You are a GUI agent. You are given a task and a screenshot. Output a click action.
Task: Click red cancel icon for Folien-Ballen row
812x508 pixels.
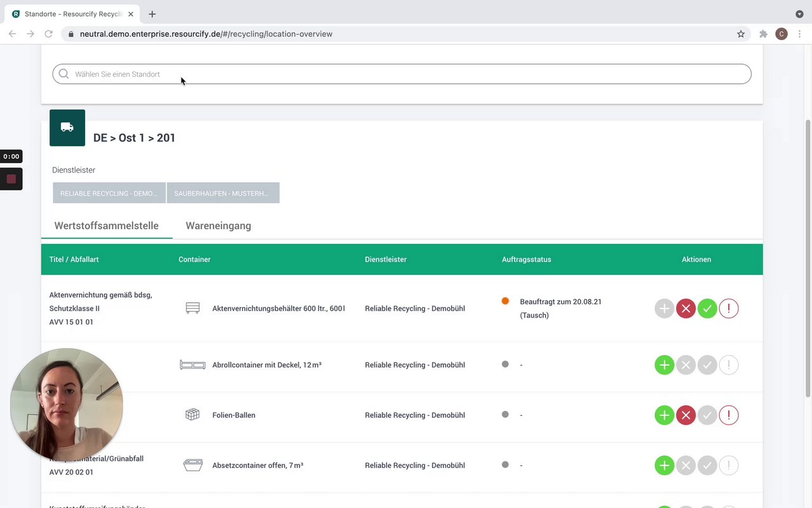click(x=686, y=415)
